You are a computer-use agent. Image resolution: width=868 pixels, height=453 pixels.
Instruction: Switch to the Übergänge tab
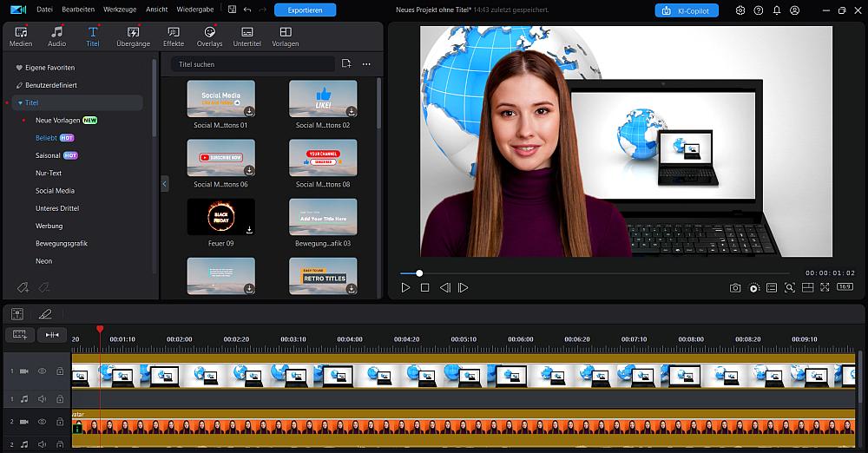[133, 36]
